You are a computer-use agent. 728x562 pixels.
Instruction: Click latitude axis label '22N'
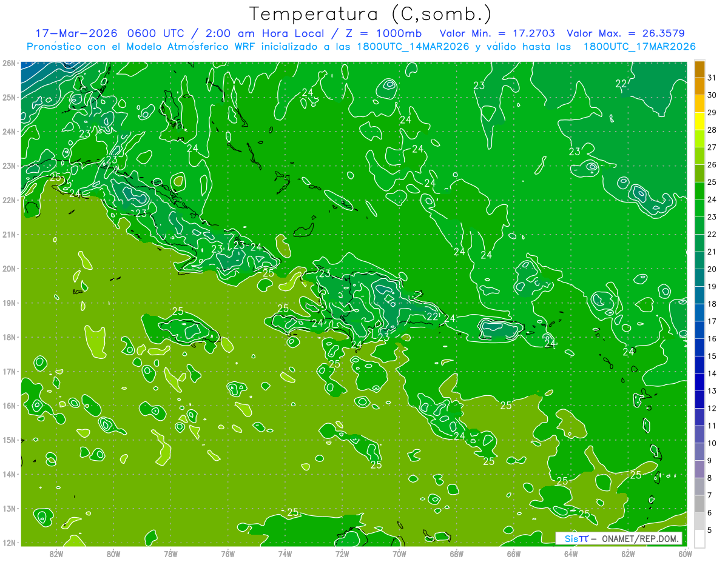tap(8, 200)
